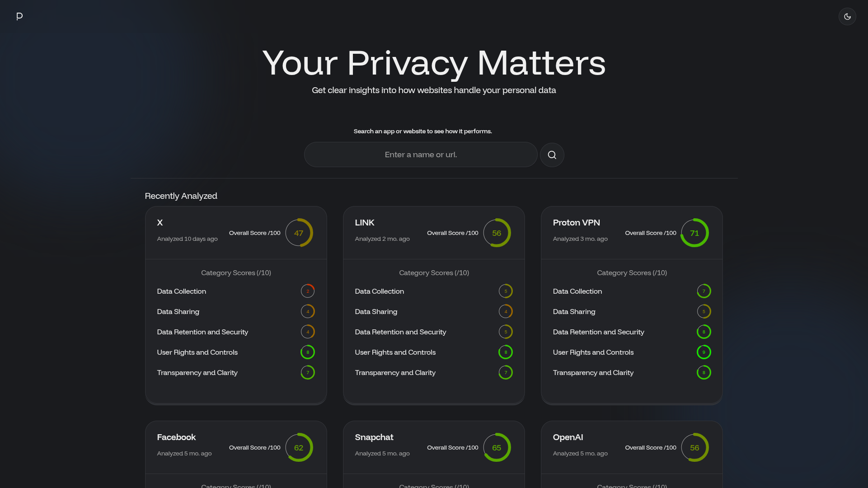Open the Proton VPN card title
Viewport: 868px width, 488px height.
(x=576, y=223)
